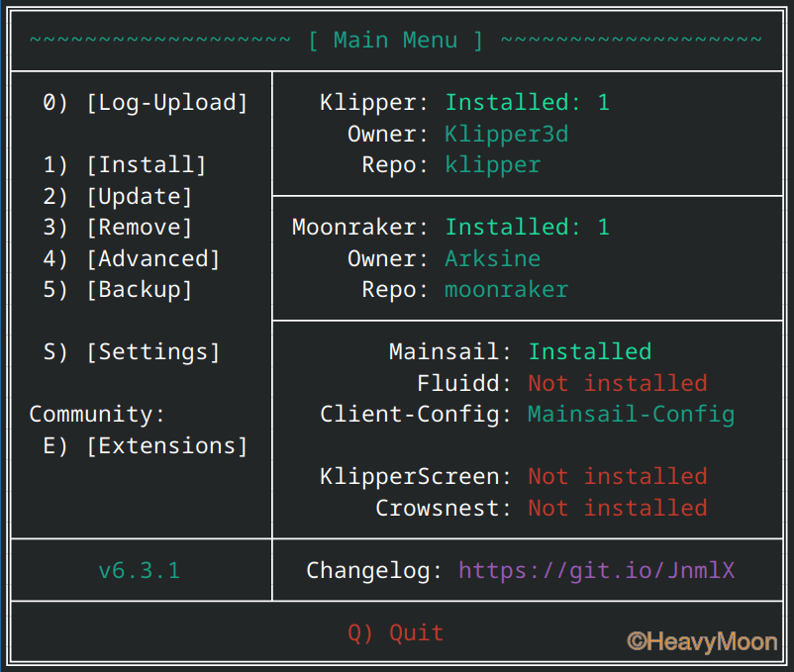This screenshot has width=794, height=672.
Task: Click the Fluidd Not installed status
Action: click(618, 383)
